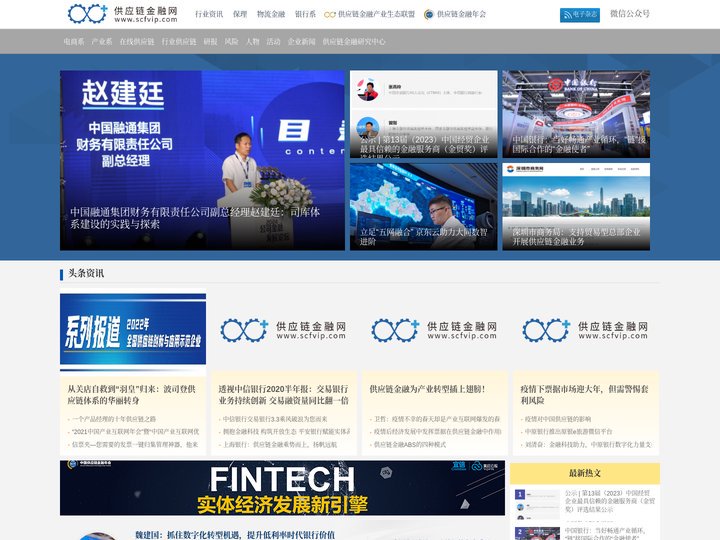Open 微信公众号 link

pyautogui.click(x=630, y=14)
